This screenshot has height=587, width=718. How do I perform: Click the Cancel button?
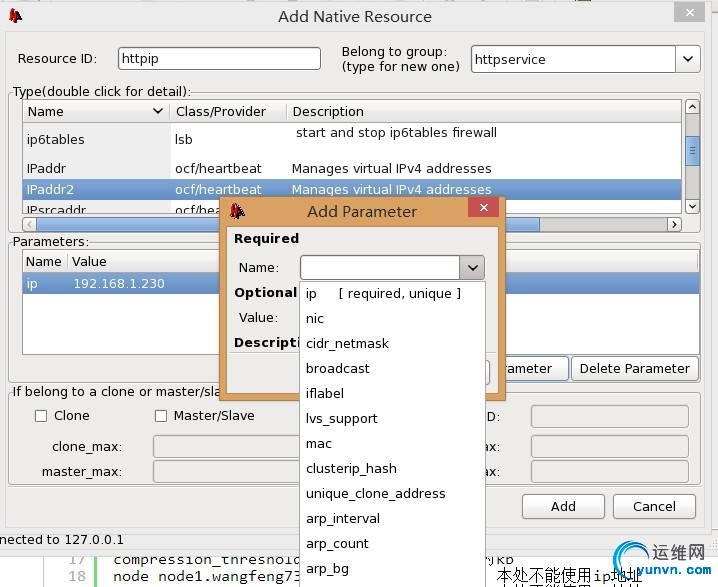[x=654, y=506]
